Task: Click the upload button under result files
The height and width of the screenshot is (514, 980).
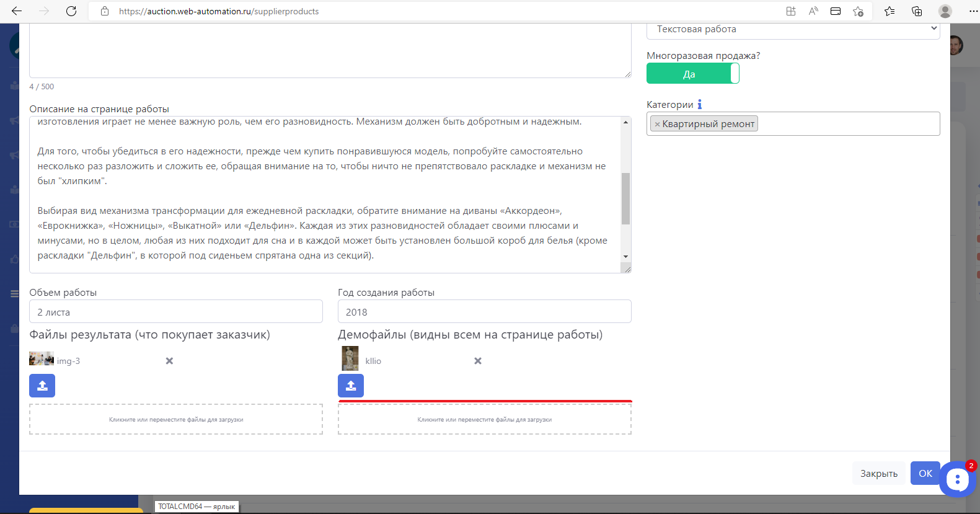Action: coord(42,386)
